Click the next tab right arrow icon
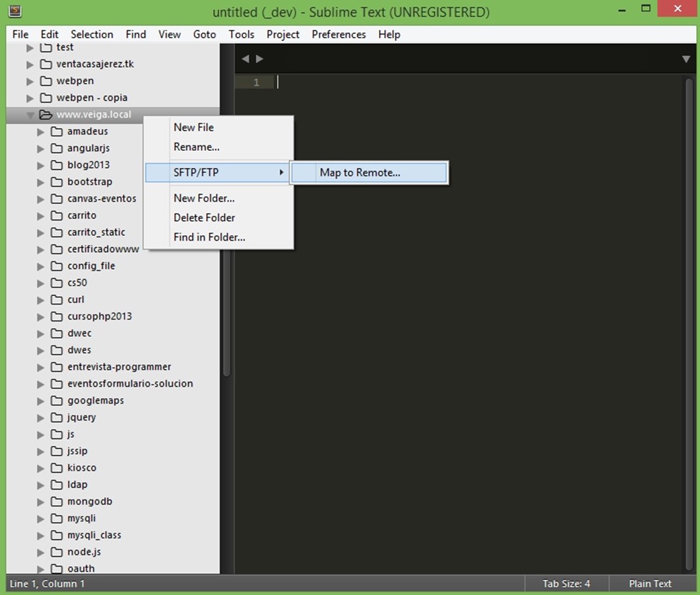This screenshot has width=700, height=595. pos(260,59)
